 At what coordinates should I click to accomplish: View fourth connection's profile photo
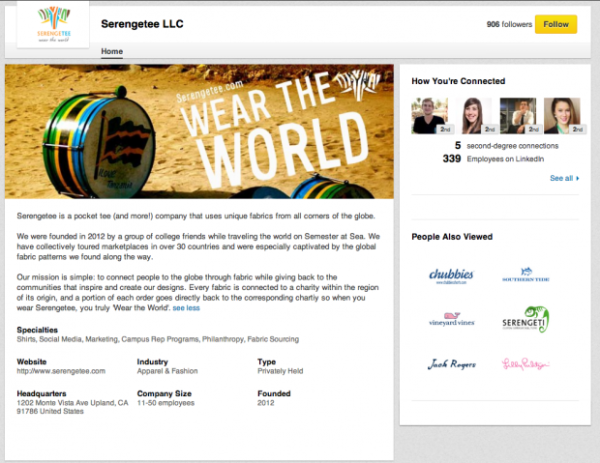click(x=562, y=116)
